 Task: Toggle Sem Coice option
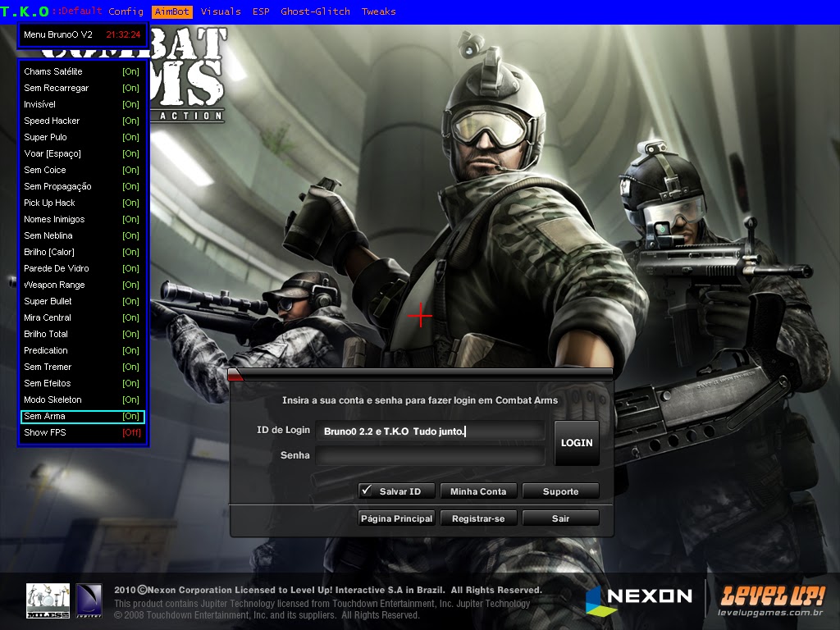[x=82, y=170]
